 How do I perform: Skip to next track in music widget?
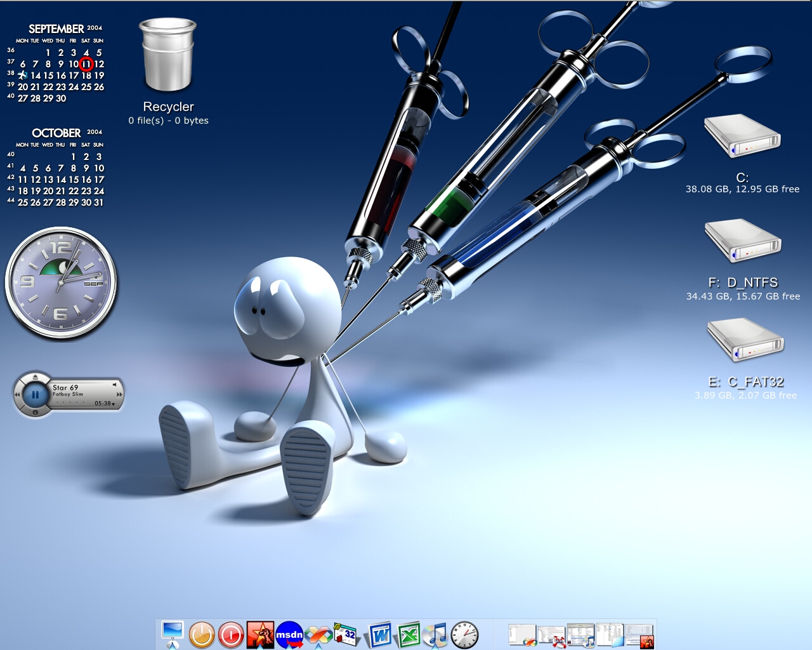(x=119, y=394)
